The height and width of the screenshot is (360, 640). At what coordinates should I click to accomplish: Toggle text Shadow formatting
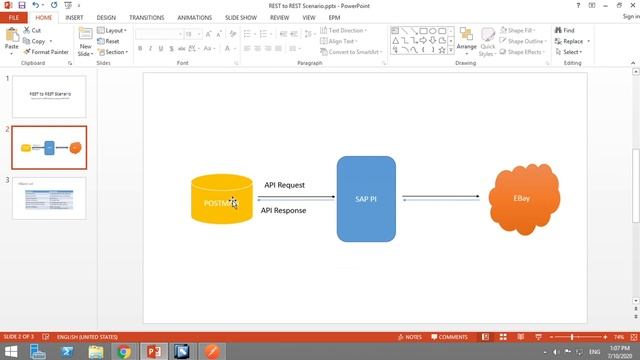[x=171, y=49]
